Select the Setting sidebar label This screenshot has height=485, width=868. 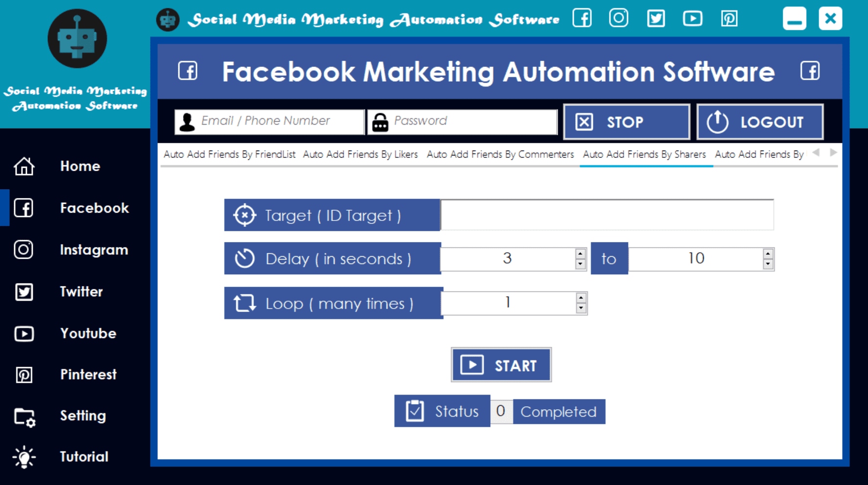(x=83, y=416)
